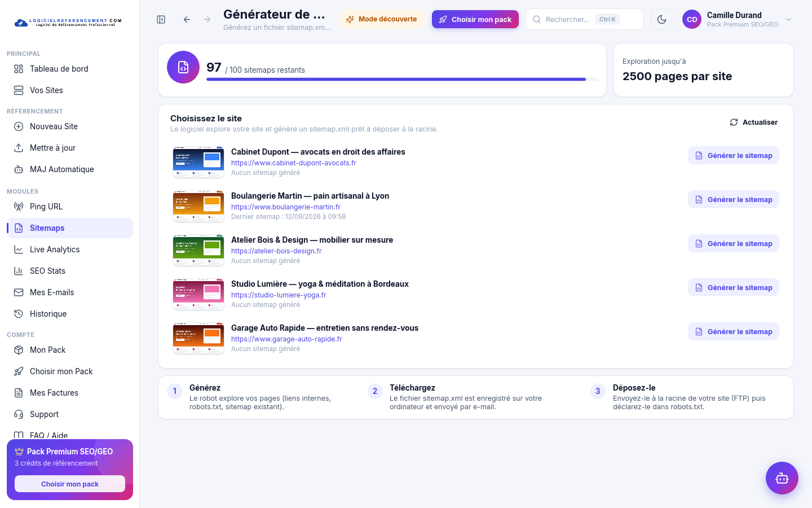
Task: Select Nouveau Site menu entry
Action: [x=70, y=126]
